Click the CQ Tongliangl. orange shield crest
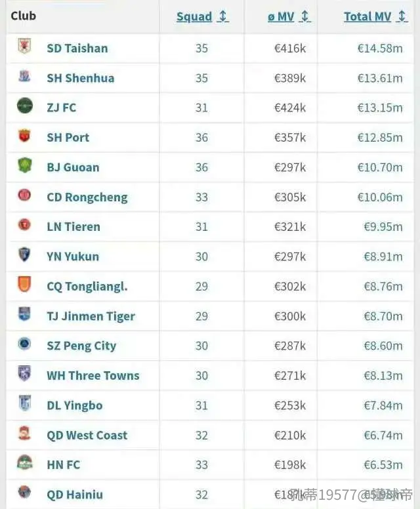Image resolution: width=420 pixels, height=509 pixels. pos(24,284)
